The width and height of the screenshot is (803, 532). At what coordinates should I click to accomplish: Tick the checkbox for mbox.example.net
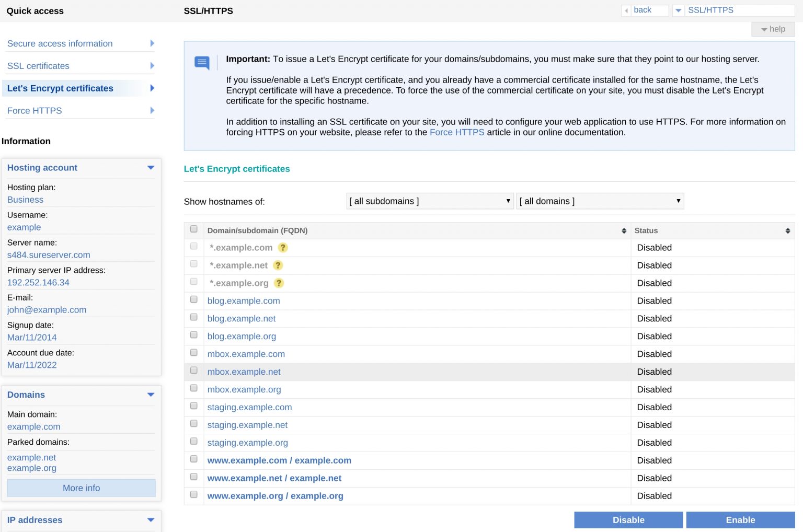(194, 371)
